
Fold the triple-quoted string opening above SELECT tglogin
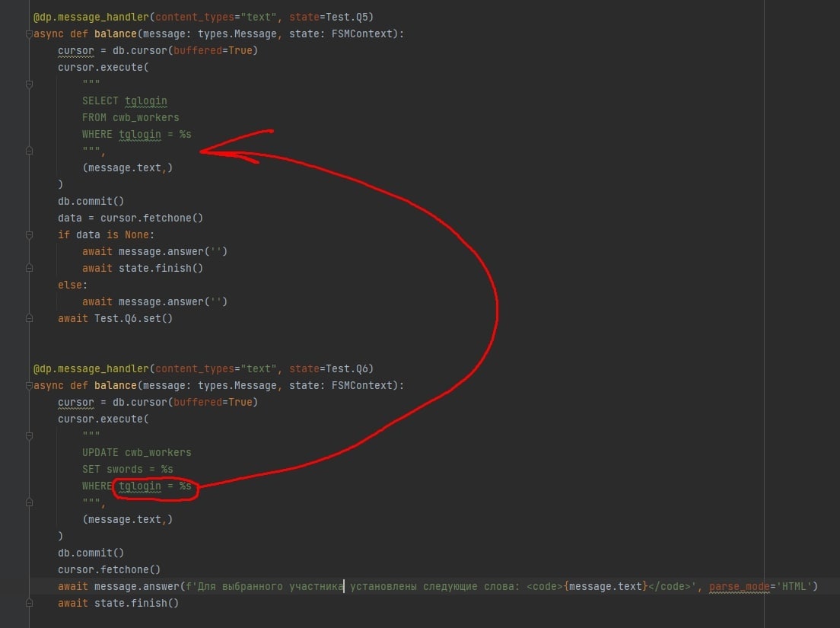point(29,84)
